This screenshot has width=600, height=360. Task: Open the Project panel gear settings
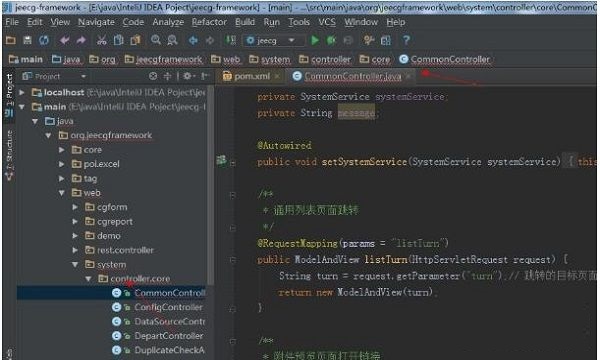[188, 76]
